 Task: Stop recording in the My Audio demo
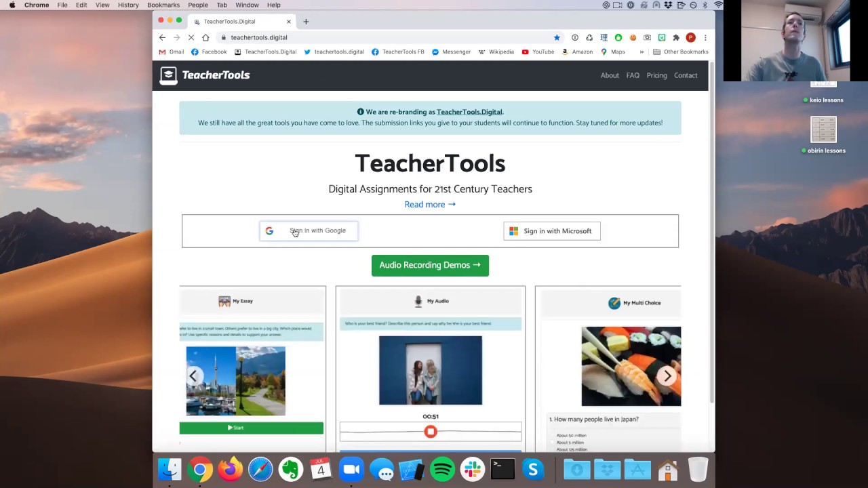431,432
